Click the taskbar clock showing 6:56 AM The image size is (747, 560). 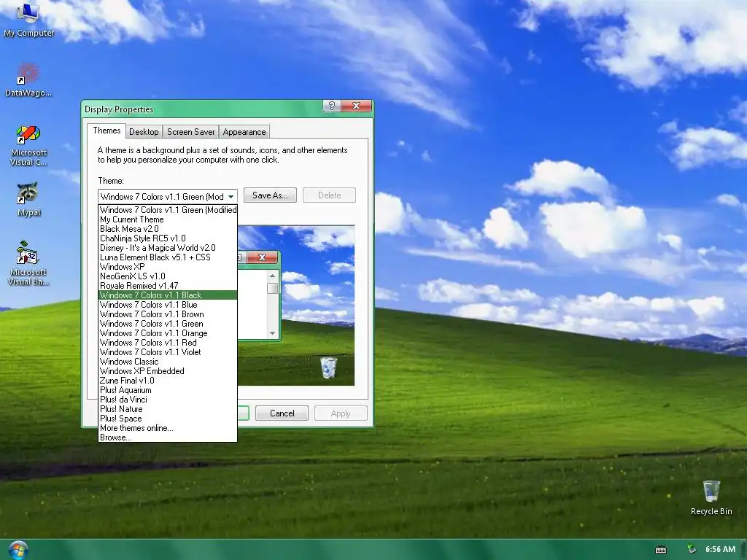pos(720,550)
